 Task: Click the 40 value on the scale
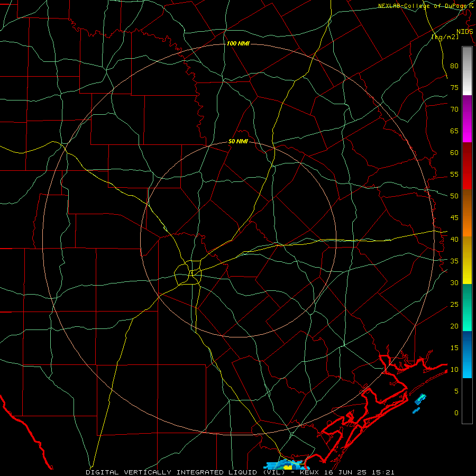[x=454, y=239]
